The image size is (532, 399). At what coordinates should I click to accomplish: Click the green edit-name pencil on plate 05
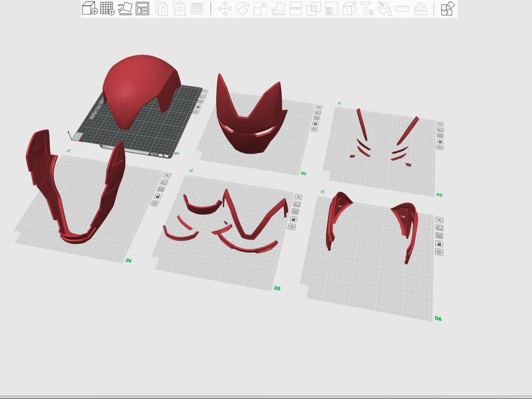191,170
